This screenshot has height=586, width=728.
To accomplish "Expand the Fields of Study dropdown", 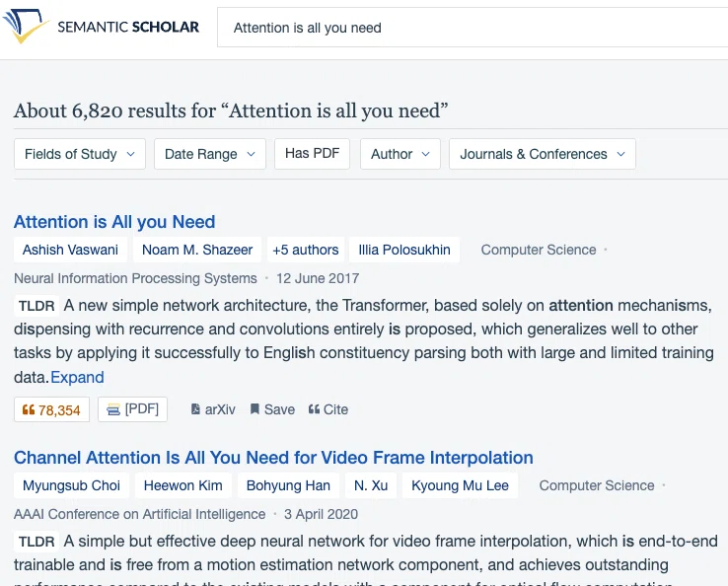I will tap(80, 154).
